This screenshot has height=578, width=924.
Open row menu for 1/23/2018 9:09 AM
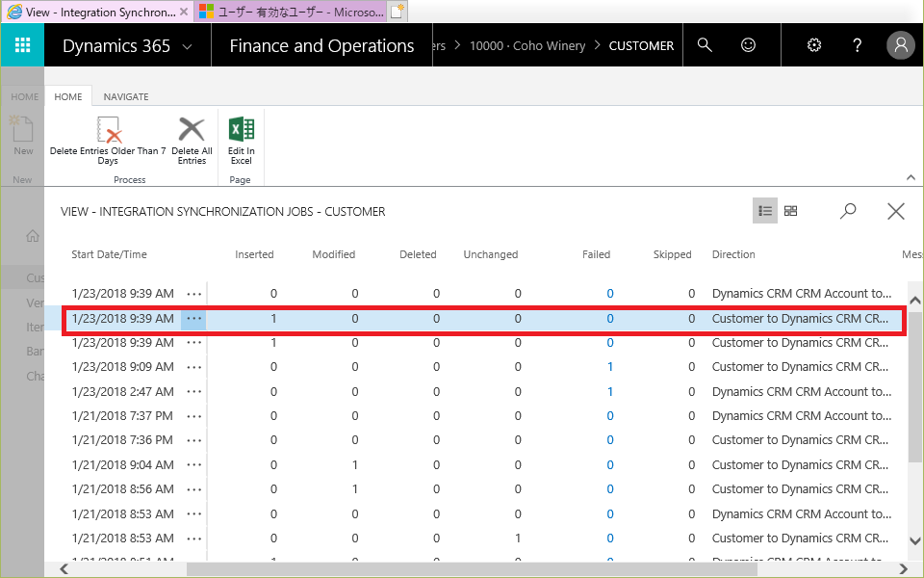coord(193,367)
